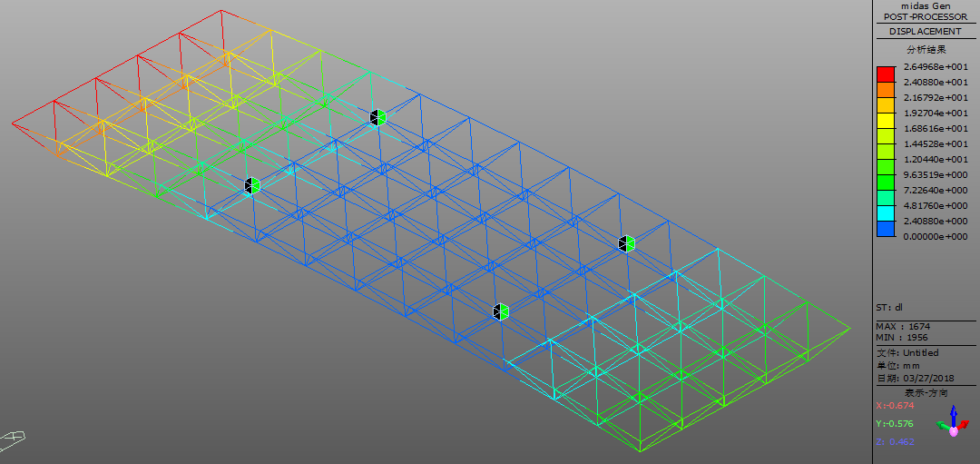Click legend value 9.63519e+000
Image resolution: width=980 pixels, height=464 pixels.
(934, 175)
